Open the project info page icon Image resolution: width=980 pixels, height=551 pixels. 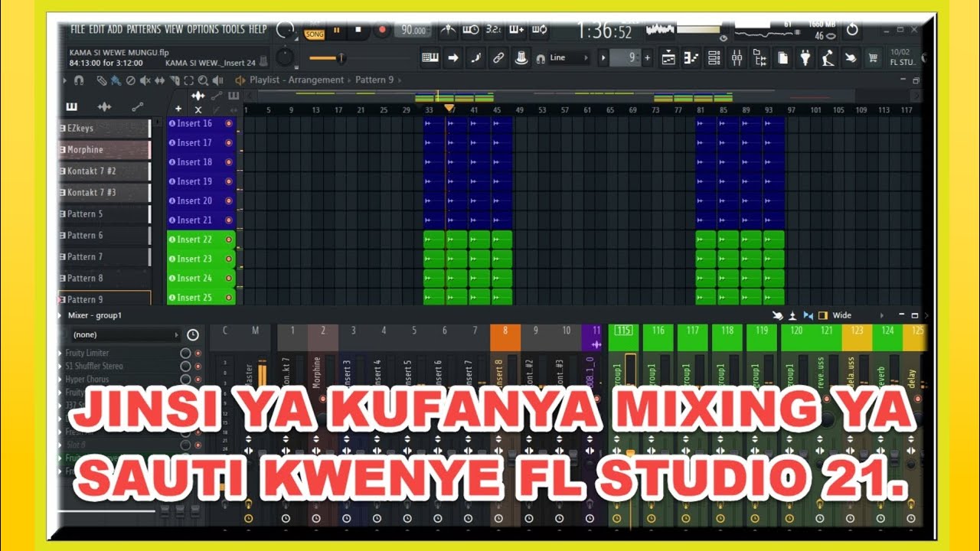pyautogui.click(x=782, y=57)
